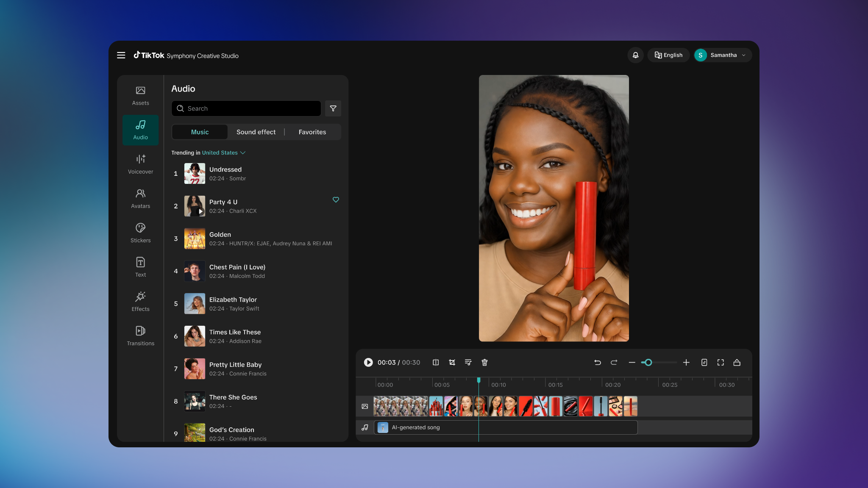Play the video preview
868x488 pixels.
(x=368, y=363)
